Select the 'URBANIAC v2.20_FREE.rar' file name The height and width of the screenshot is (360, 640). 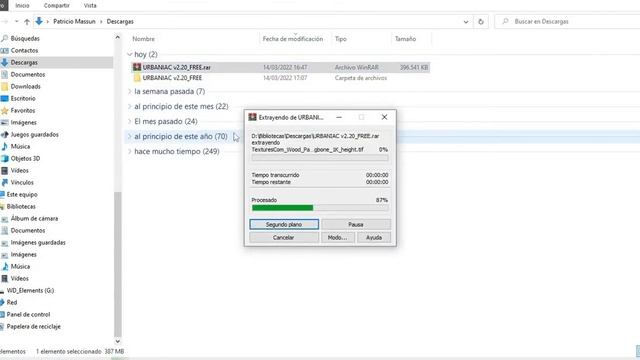pos(177,67)
